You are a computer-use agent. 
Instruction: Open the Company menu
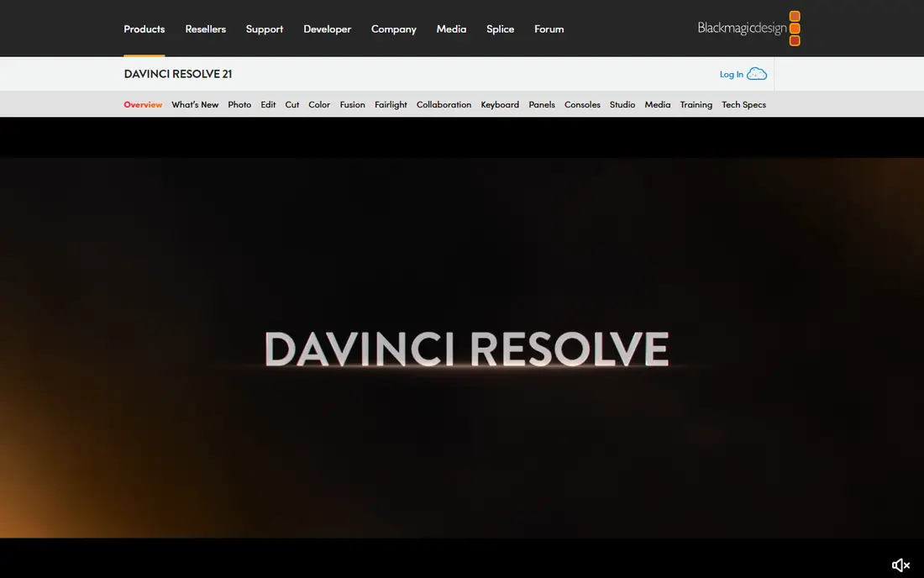click(394, 29)
